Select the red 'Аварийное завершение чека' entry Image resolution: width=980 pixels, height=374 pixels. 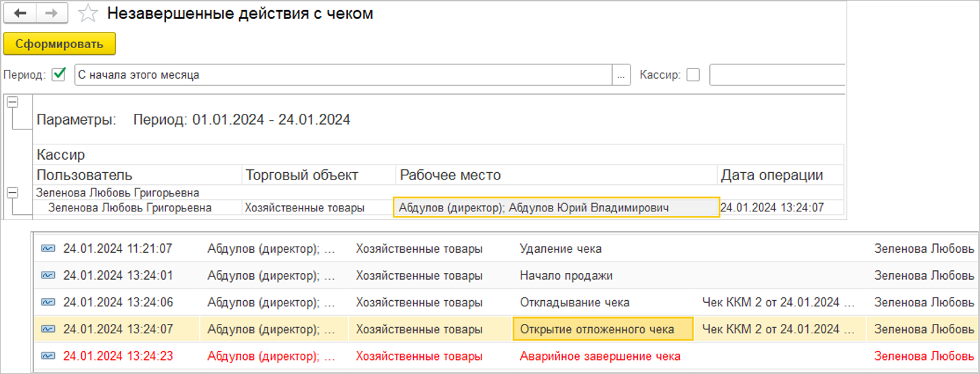click(x=600, y=356)
